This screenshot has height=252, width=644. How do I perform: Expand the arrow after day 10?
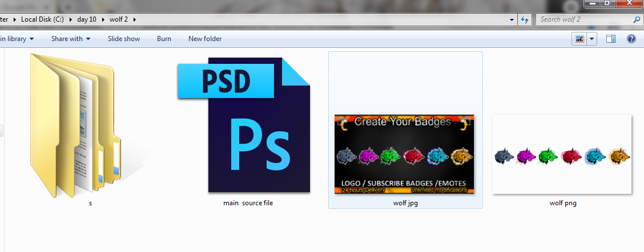103,19
